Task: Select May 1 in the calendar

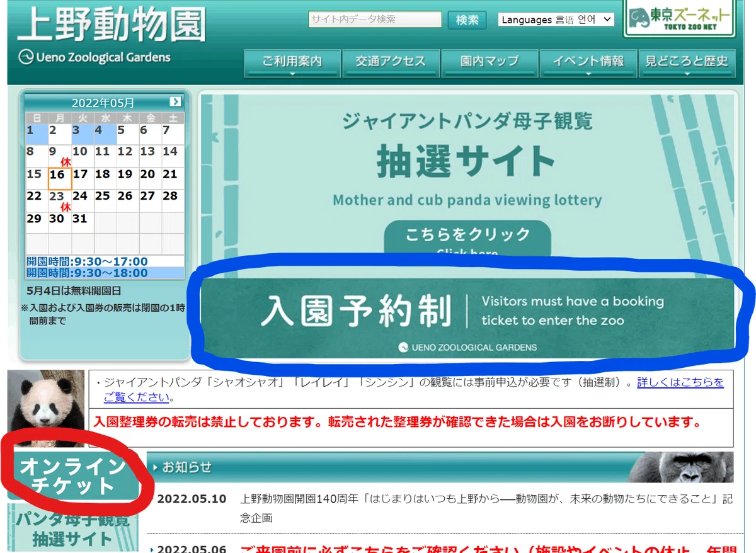Action: [x=37, y=134]
